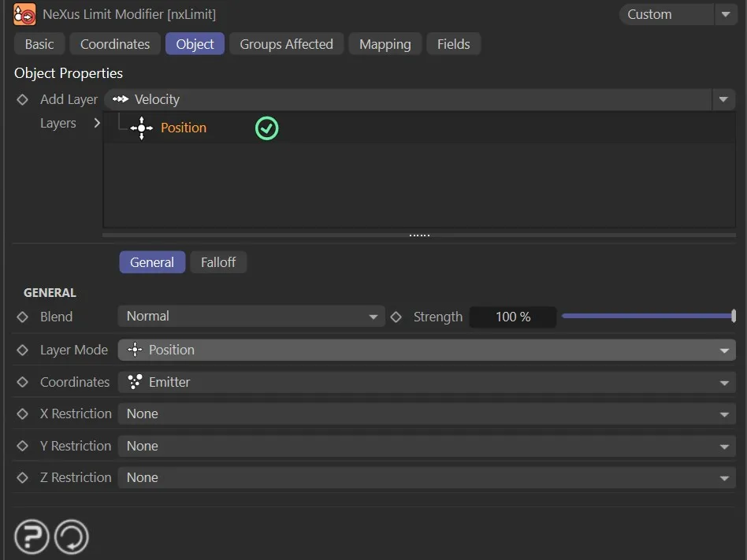This screenshot has height=560, width=747.
Task: Switch to the Groups Affected tab
Action: [x=286, y=44]
